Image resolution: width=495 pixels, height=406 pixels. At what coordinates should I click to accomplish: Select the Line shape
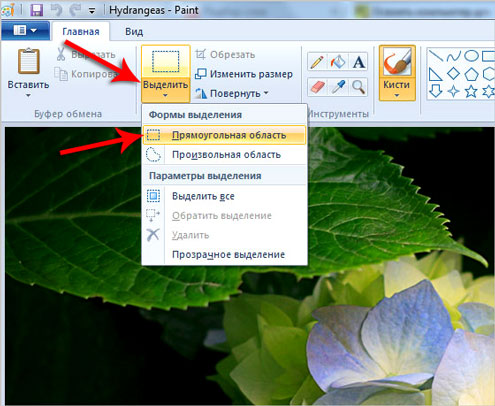coord(436,56)
